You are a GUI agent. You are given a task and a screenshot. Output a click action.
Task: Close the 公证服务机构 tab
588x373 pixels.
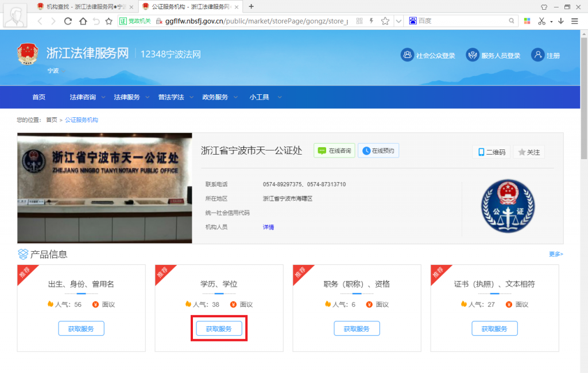[x=237, y=7]
